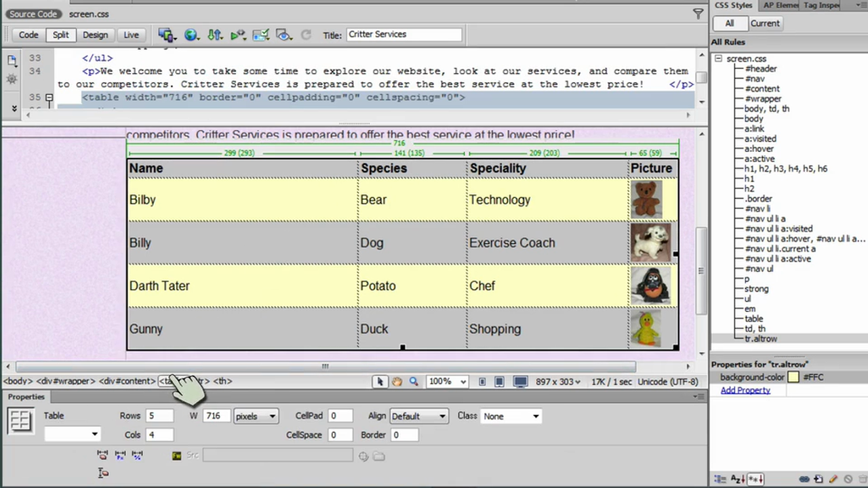Open the Live view mode
Viewport: 868px width, 488px height.
pyautogui.click(x=131, y=35)
